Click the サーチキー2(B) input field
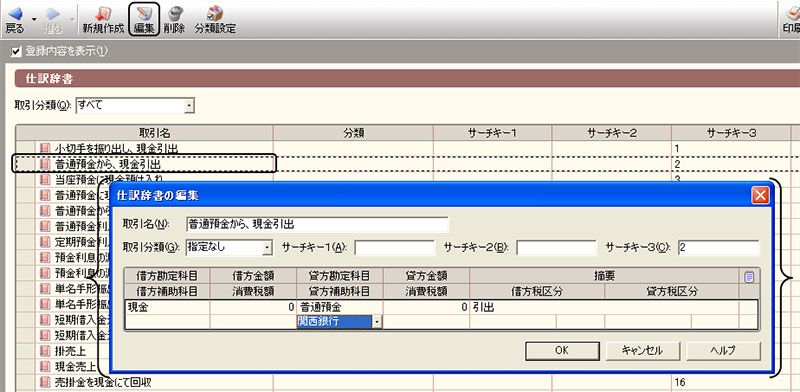This screenshot has width=800, height=392. (557, 248)
